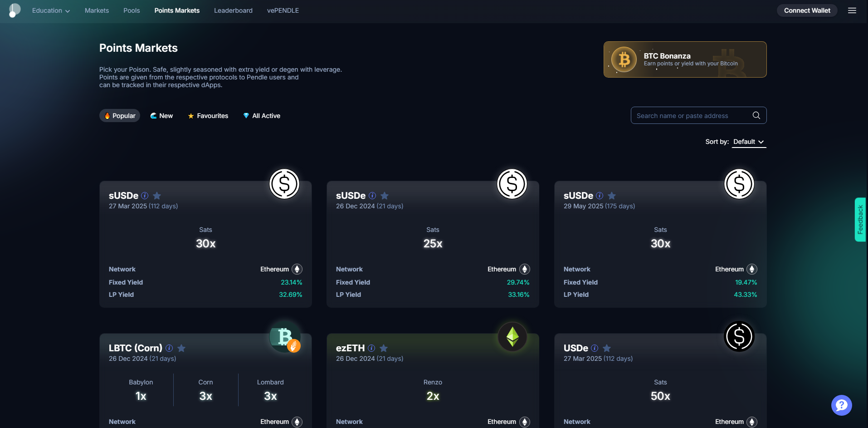
Task: Favourite the sUSDe 27 Mar 2025 market
Action: tap(157, 196)
